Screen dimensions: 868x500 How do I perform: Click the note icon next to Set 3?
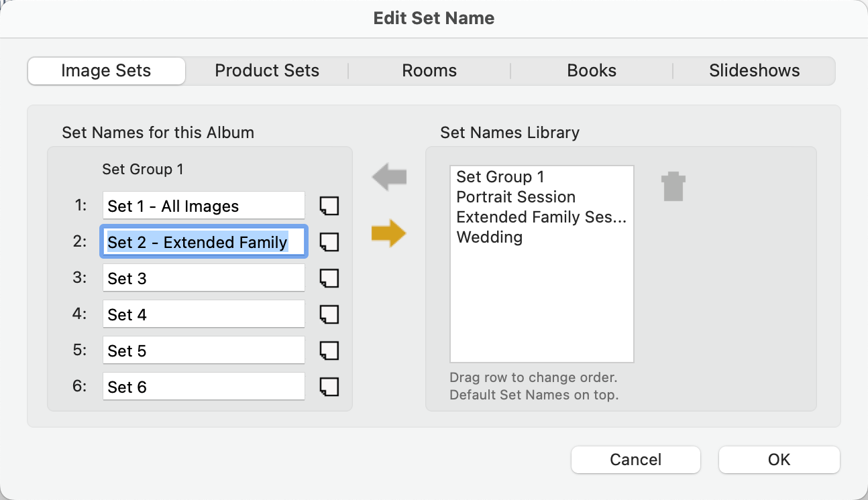point(329,278)
